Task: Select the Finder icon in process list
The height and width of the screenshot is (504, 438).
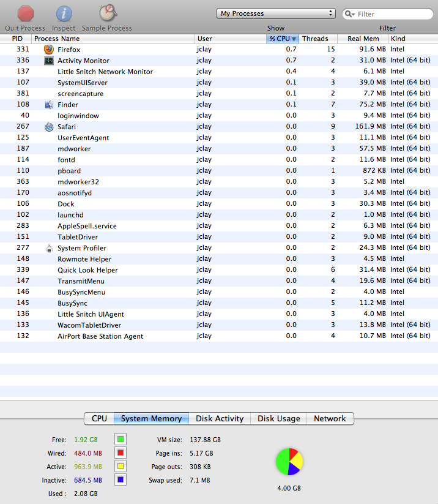Action: click(49, 105)
